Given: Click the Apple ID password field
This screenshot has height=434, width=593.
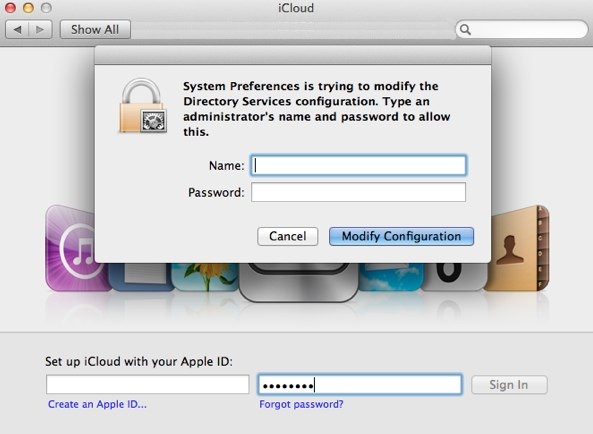Looking at the screenshot, I should 360,384.
